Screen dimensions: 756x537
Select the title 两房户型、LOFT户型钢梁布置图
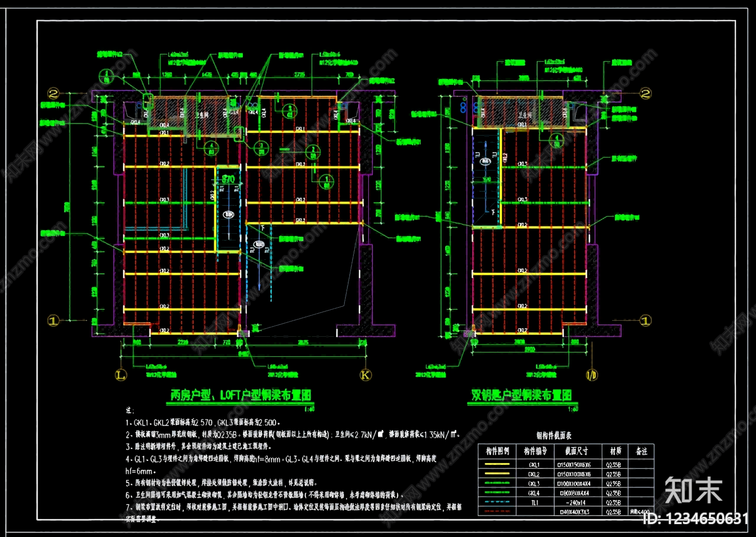tap(241, 395)
